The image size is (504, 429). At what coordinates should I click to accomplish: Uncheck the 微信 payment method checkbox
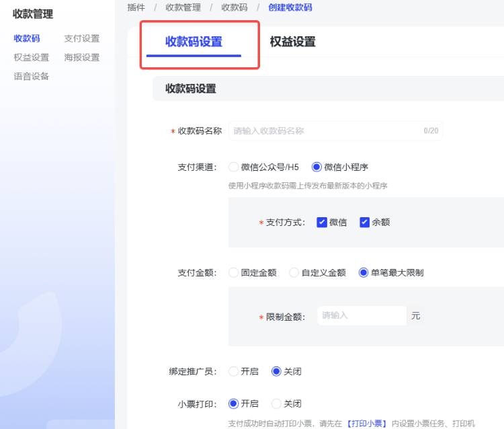pos(322,222)
